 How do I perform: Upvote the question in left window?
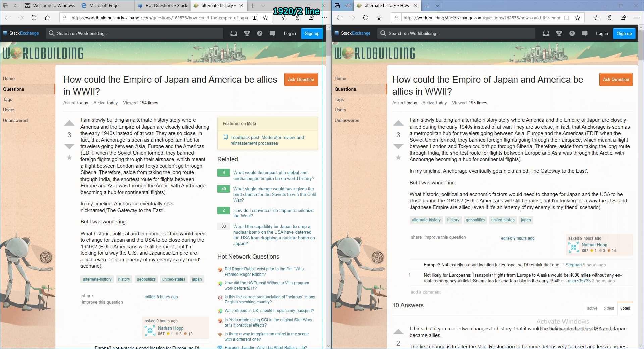69,123
